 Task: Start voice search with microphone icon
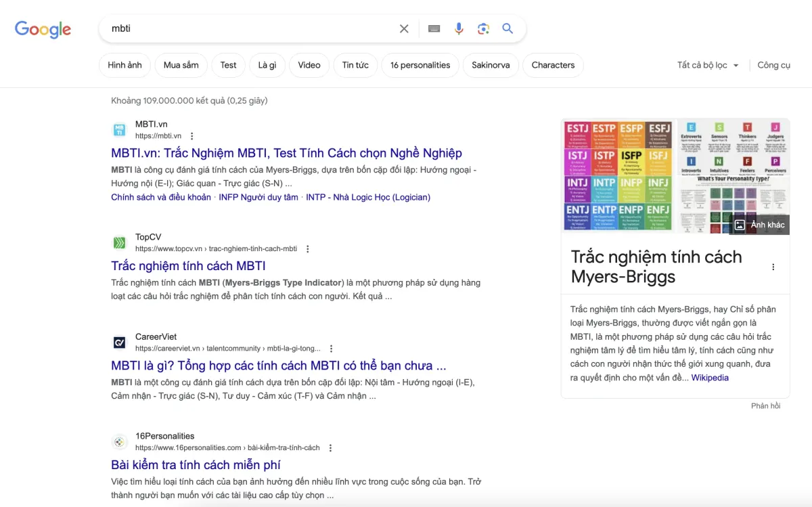459,28
